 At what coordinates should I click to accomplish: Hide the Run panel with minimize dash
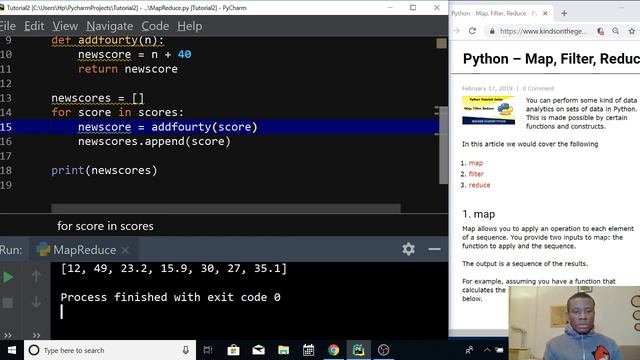434,249
